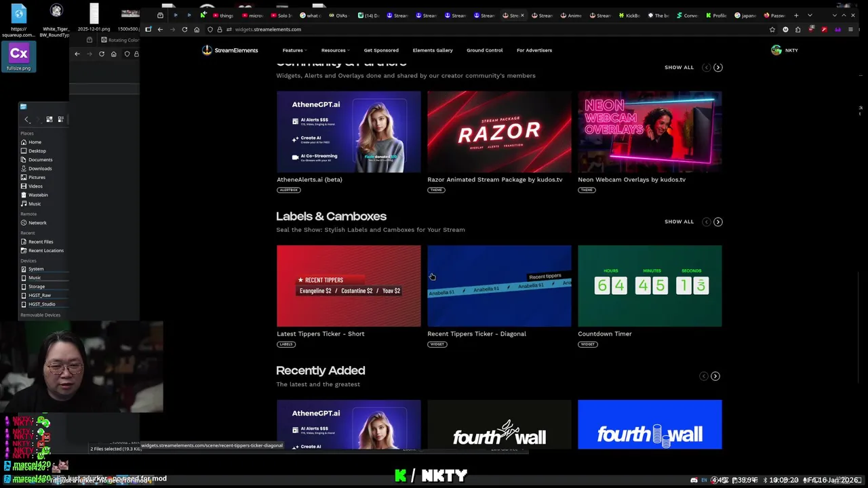868x488 pixels.
Task: Click home icon in background browser window
Action: pos(114,54)
